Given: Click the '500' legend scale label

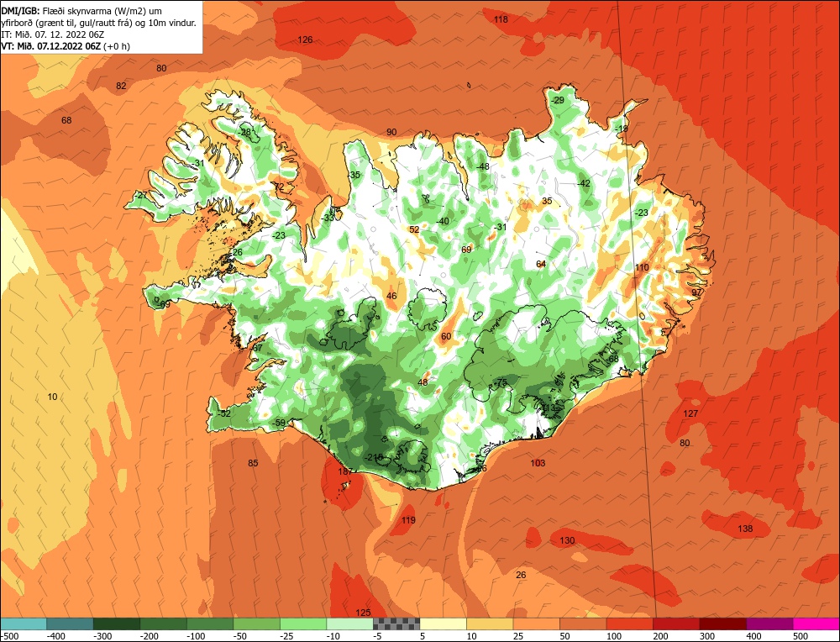Looking at the screenshot, I should 801,636.
